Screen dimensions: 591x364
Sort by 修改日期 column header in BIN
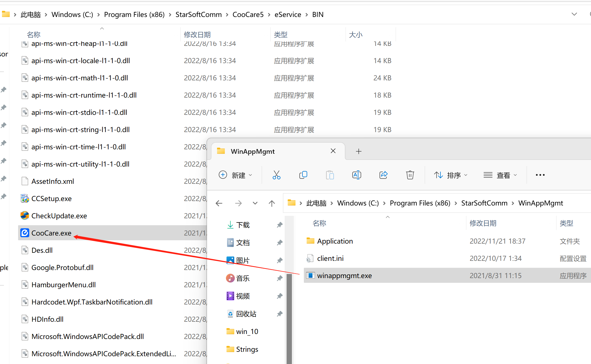(197, 34)
